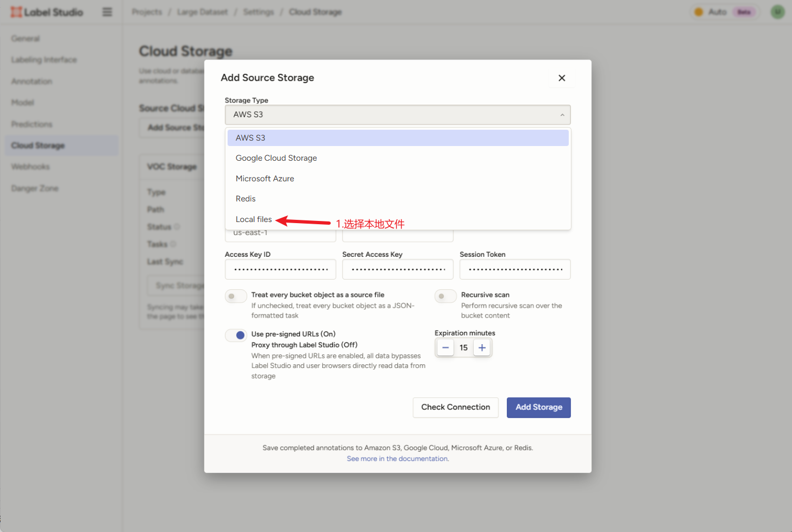Enable the Recursive scan switch

tap(445, 296)
